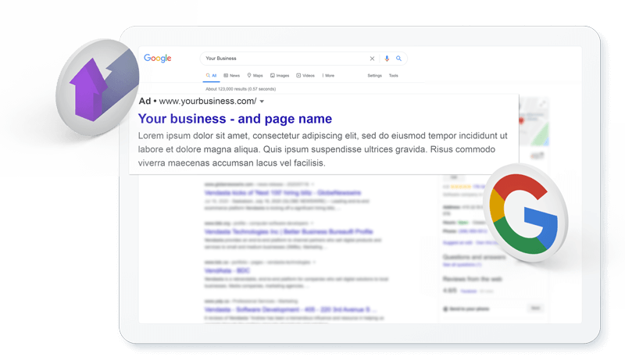This screenshot has height=364, width=625.
Task: Click the Google logo
Action: click(158, 59)
